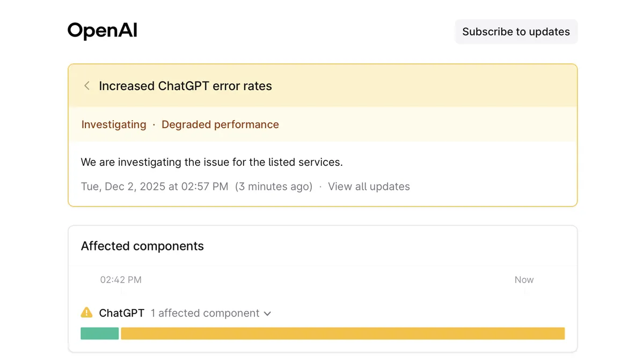
Task: Click the green operational segment of the timeline
Action: tap(99, 333)
